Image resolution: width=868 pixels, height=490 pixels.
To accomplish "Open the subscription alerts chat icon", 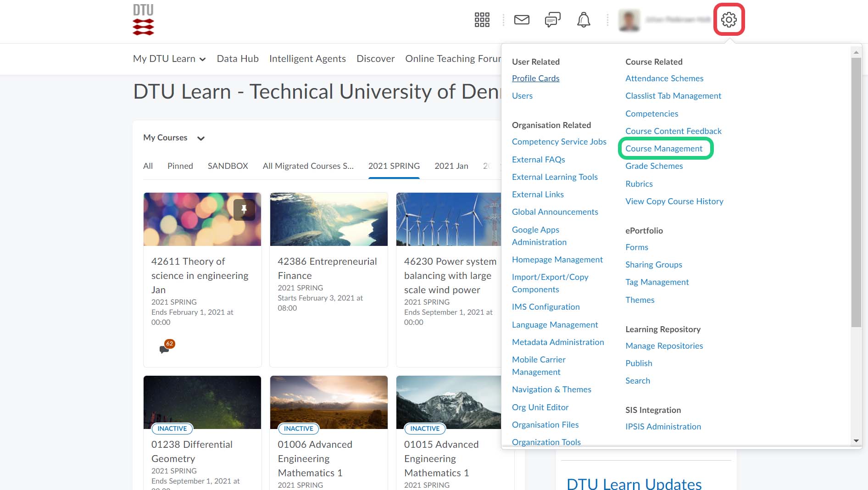I will click(552, 20).
